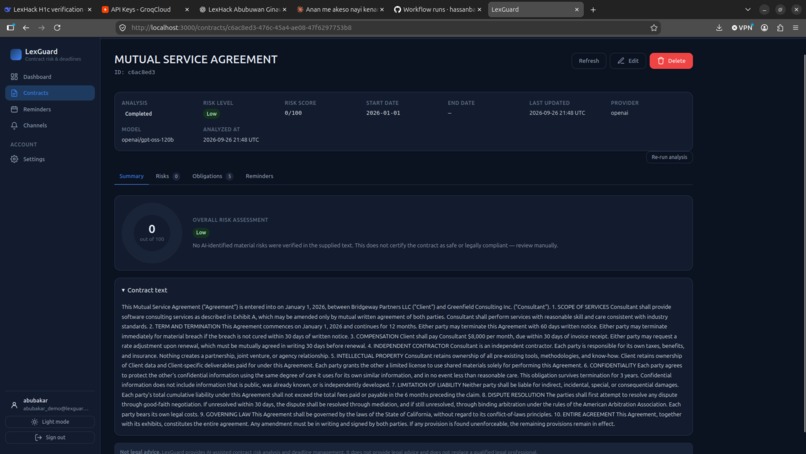Open the contract Reminders tab
The width and height of the screenshot is (806, 454).
[259, 176]
